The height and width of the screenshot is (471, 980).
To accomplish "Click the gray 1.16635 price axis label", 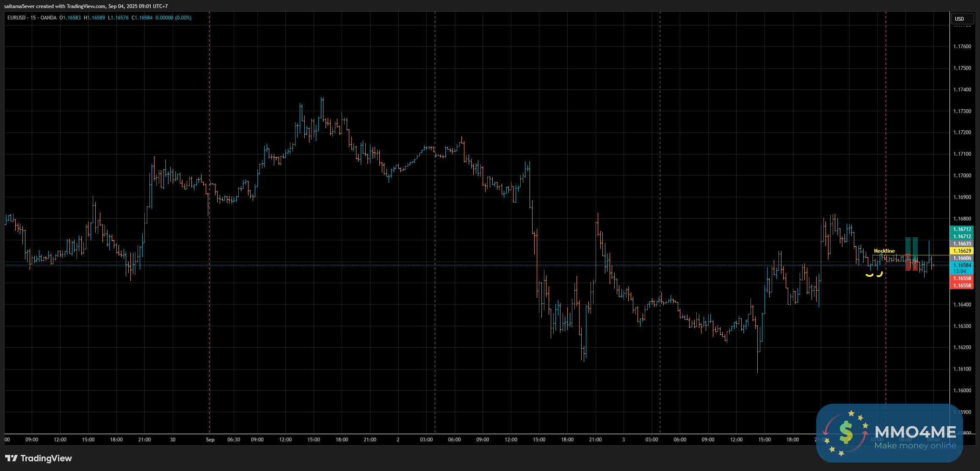I will (962, 244).
